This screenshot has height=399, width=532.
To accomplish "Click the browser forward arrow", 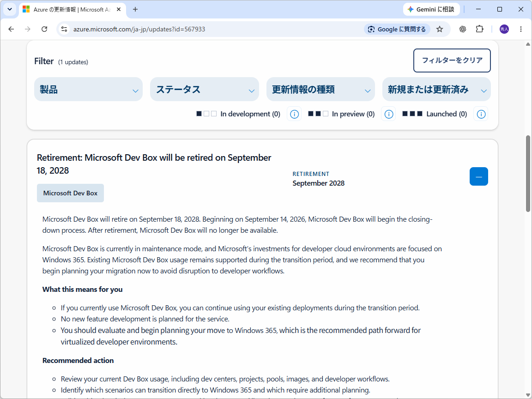I will point(28,29).
